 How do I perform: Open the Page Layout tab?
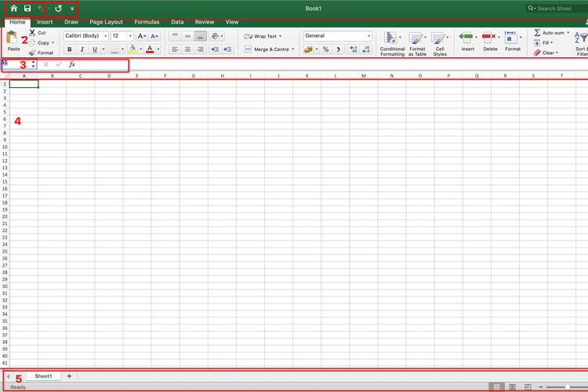[x=106, y=22]
